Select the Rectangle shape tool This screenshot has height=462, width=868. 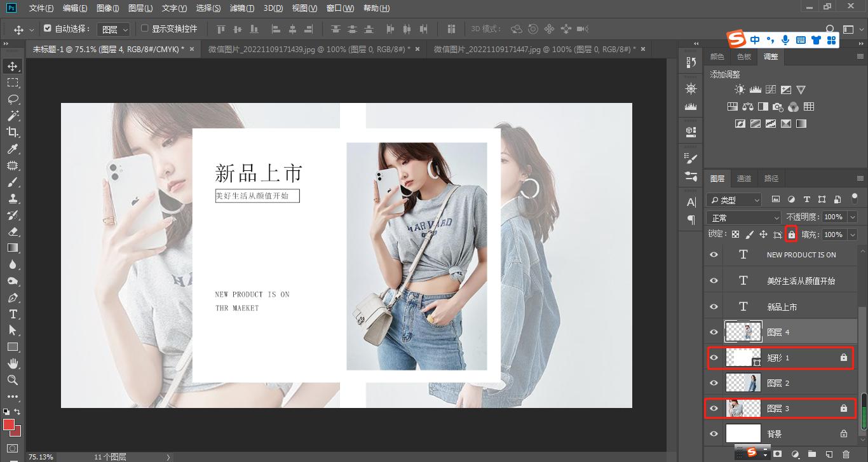pos(14,347)
